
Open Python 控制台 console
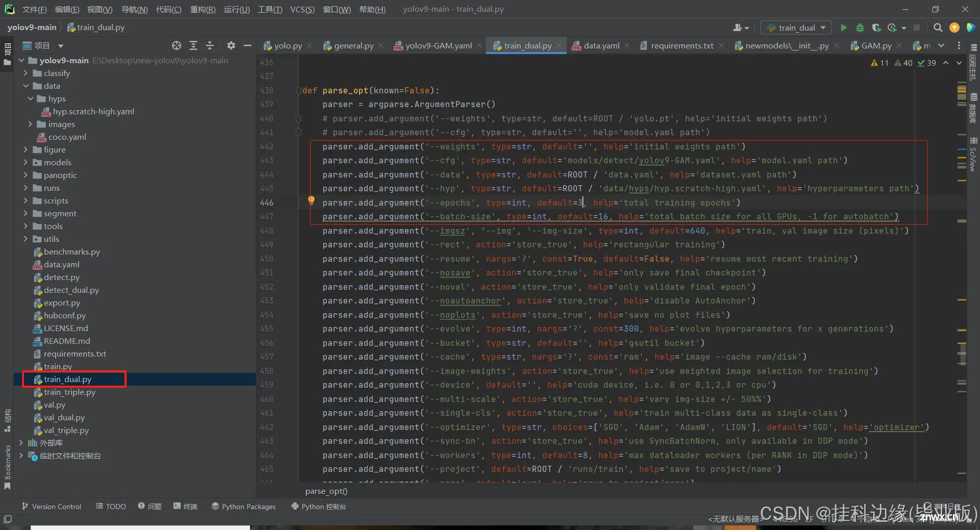[318, 506]
